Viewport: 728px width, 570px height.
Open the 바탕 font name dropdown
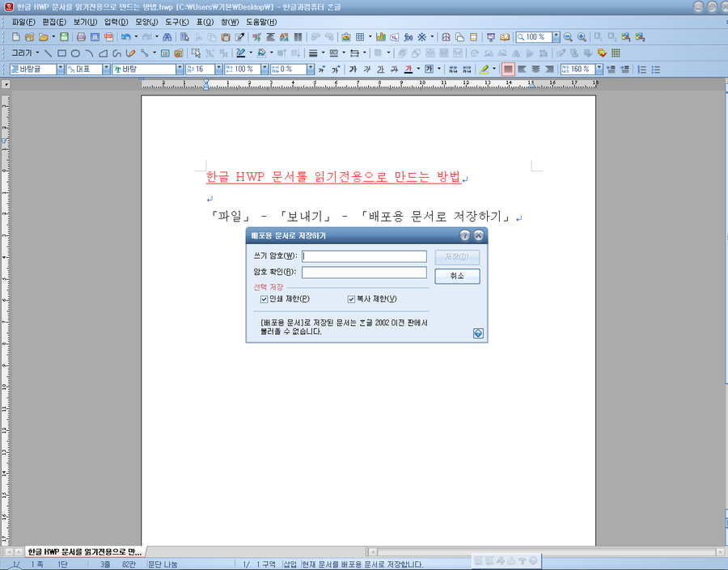point(180,70)
